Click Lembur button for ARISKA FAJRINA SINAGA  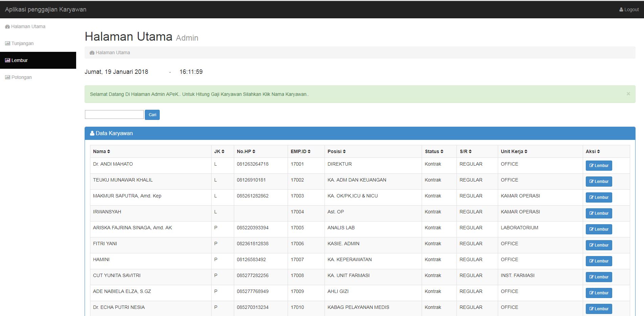pos(599,229)
